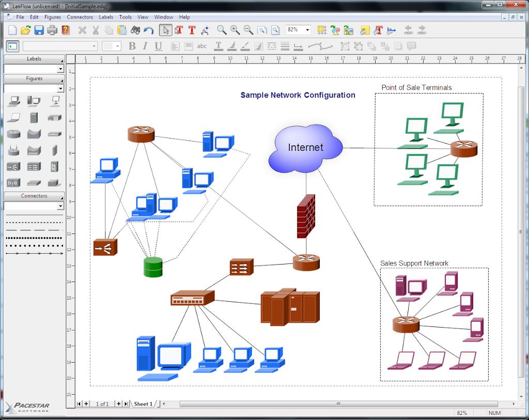
Task: Open the File menu
Action: click(x=20, y=17)
